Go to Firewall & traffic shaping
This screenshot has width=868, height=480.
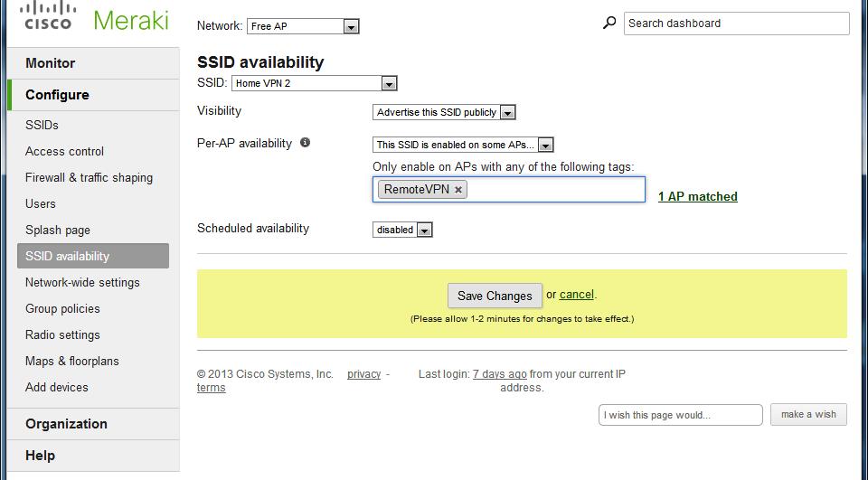coord(89,178)
